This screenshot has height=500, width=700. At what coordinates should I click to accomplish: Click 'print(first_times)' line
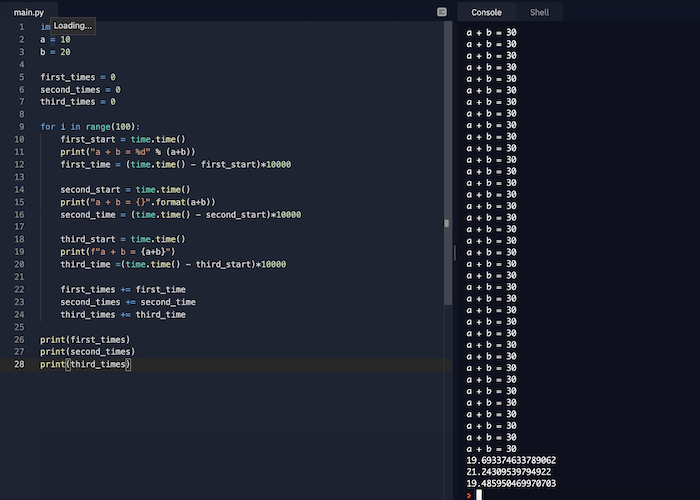pyautogui.click(x=85, y=340)
